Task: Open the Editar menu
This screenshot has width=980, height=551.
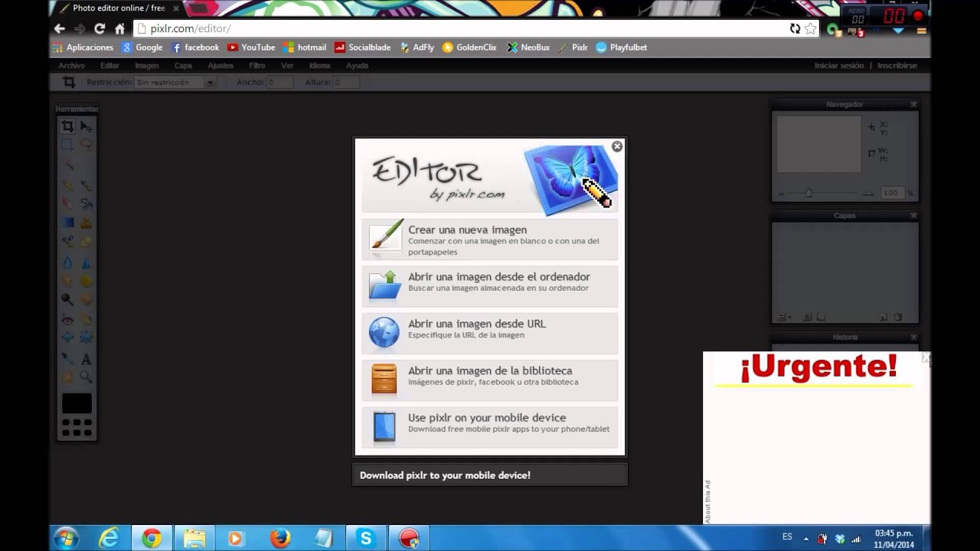Action: pos(109,66)
